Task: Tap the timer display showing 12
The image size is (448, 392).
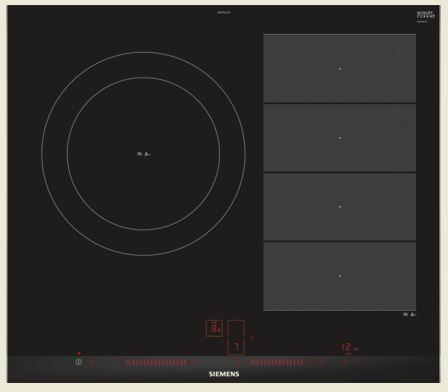Action: tap(346, 348)
